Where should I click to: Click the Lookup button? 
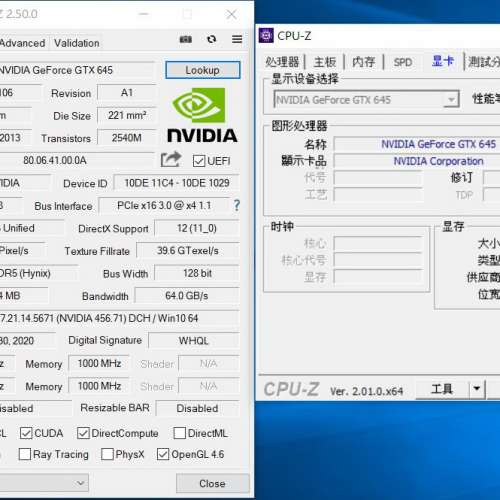tap(203, 70)
